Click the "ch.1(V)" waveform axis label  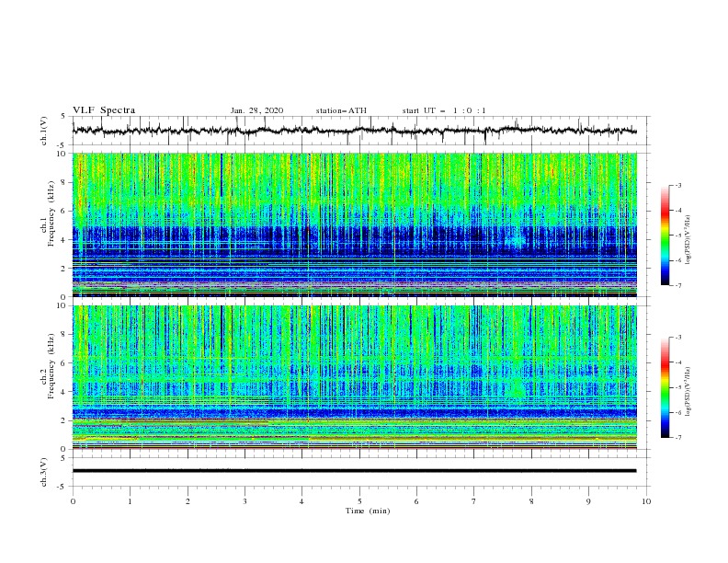(x=44, y=131)
